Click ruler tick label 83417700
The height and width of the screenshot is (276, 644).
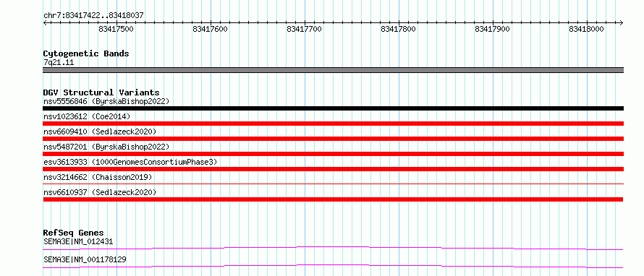(x=305, y=29)
